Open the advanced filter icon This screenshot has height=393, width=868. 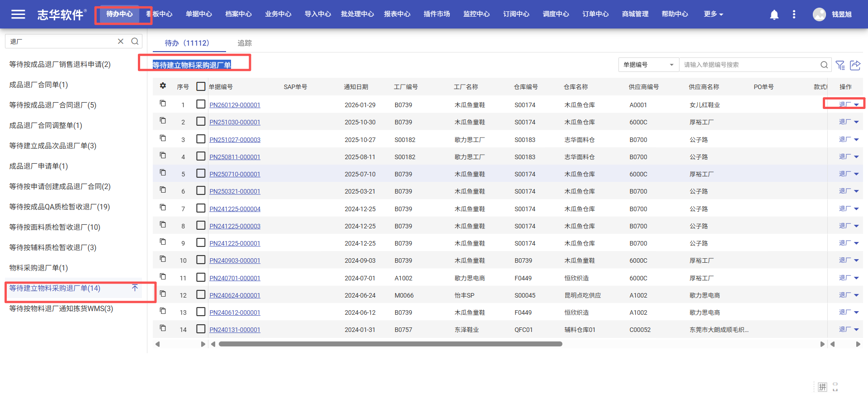(x=840, y=65)
